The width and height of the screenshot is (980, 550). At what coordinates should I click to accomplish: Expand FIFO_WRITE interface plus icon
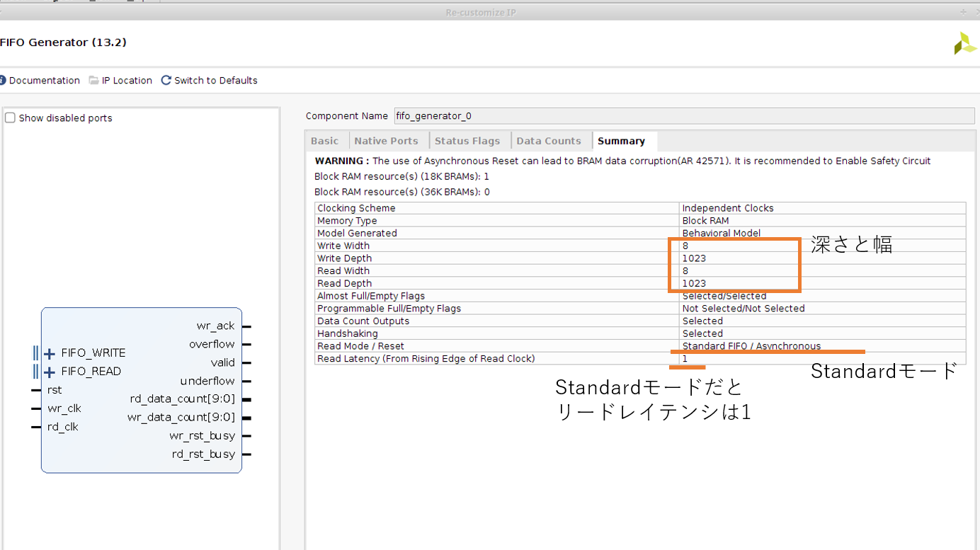click(50, 354)
